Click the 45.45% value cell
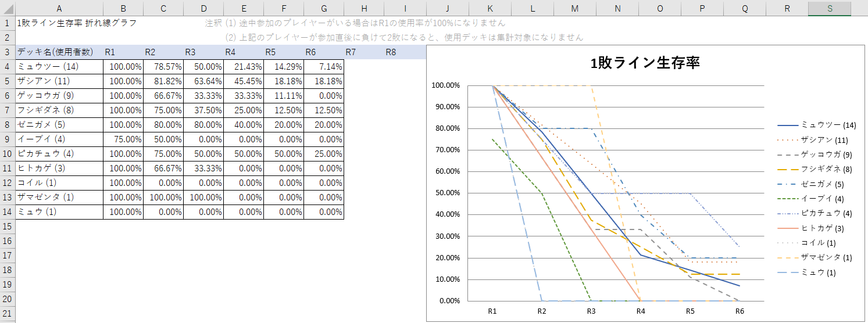The height and width of the screenshot is (323, 868). point(244,81)
